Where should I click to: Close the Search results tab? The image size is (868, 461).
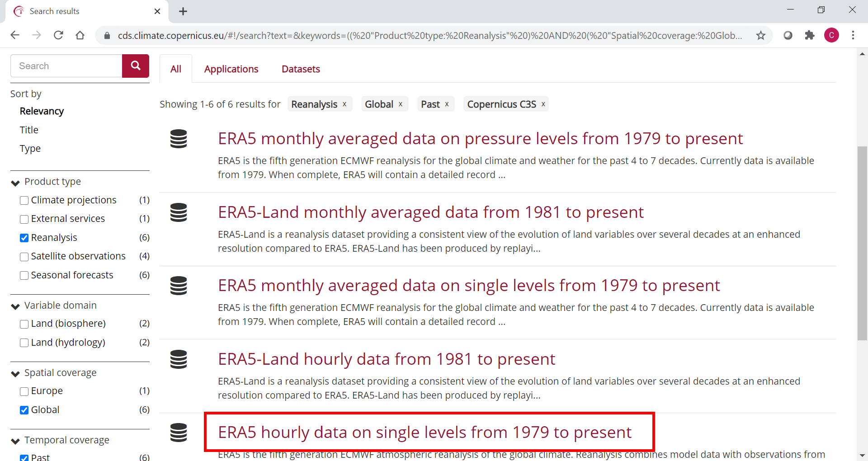pos(157,11)
